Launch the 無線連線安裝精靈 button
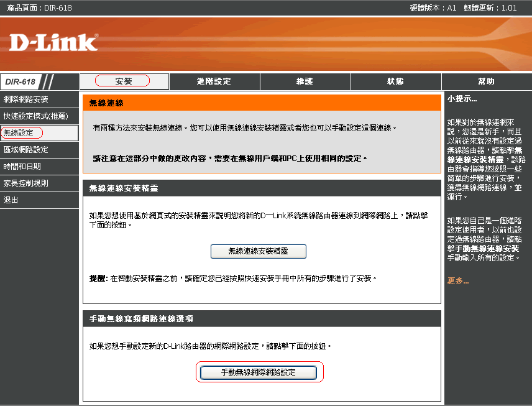Viewport: 532px width, 406px height. click(x=258, y=251)
